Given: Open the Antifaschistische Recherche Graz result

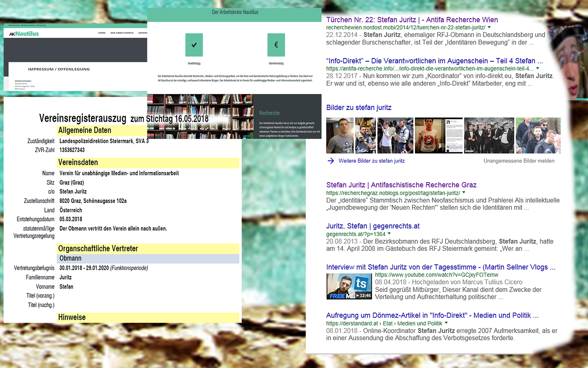Looking at the screenshot, I should (x=401, y=185).
